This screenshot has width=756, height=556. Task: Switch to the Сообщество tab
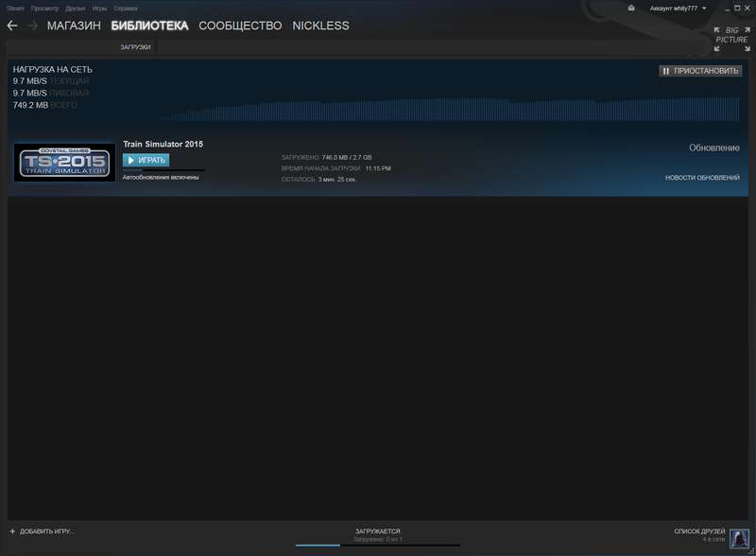point(241,26)
